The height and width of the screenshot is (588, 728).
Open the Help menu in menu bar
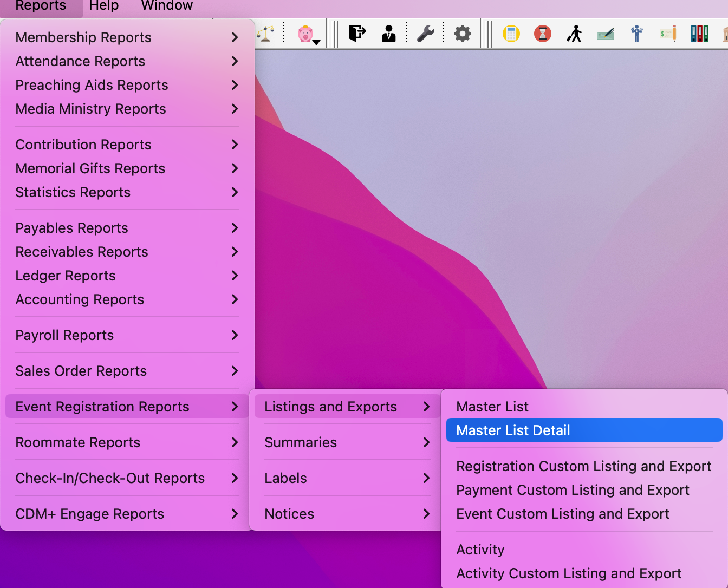(103, 6)
